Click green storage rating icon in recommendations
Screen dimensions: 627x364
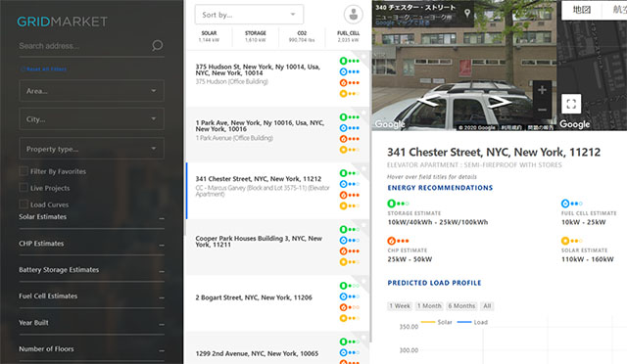[x=392, y=204]
